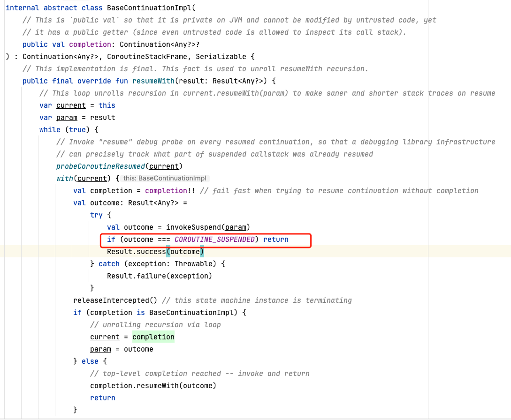The height and width of the screenshot is (420, 511).
Task: Click the releaseIntercepted() call
Action: 115,300
